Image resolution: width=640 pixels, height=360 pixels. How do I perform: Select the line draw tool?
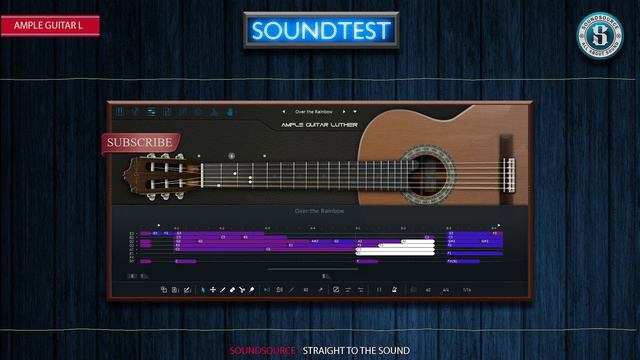[x=222, y=289]
